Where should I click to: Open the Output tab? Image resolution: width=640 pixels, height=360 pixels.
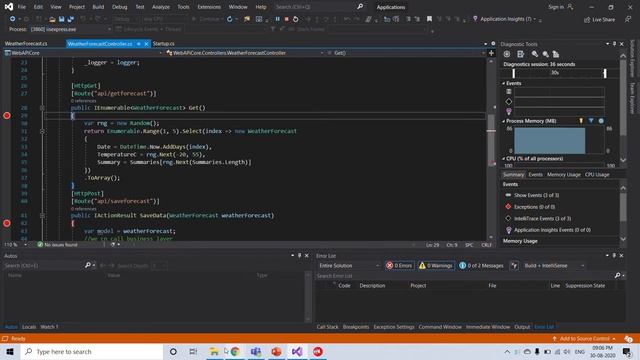click(522, 327)
